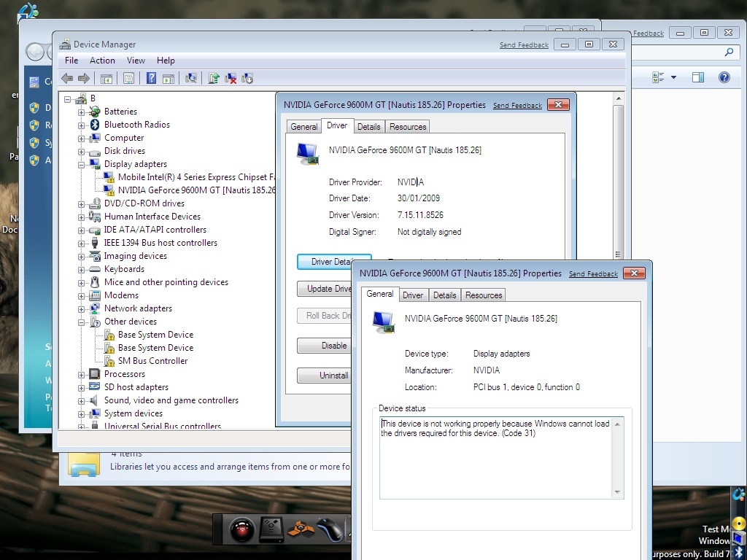The width and height of the screenshot is (747, 560).
Task: Click Send Feedback link in Device Manager title bar
Action: point(524,44)
